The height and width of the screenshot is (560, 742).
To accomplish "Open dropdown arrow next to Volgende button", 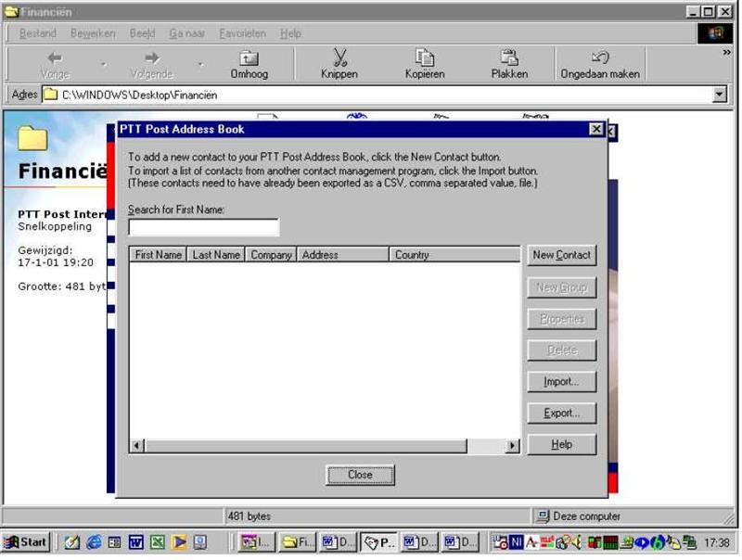I will pyautogui.click(x=200, y=63).
